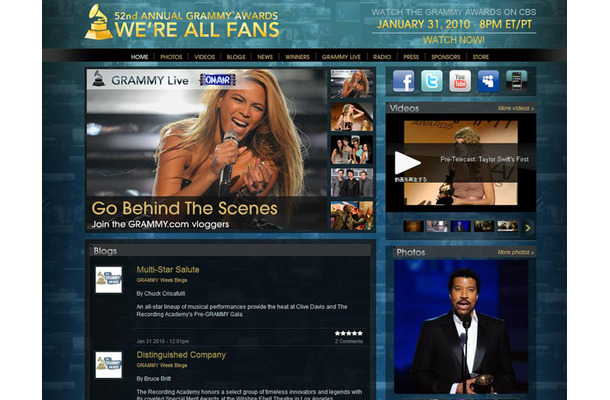
Task: Go to the HOME menu item
Action: 139,57
